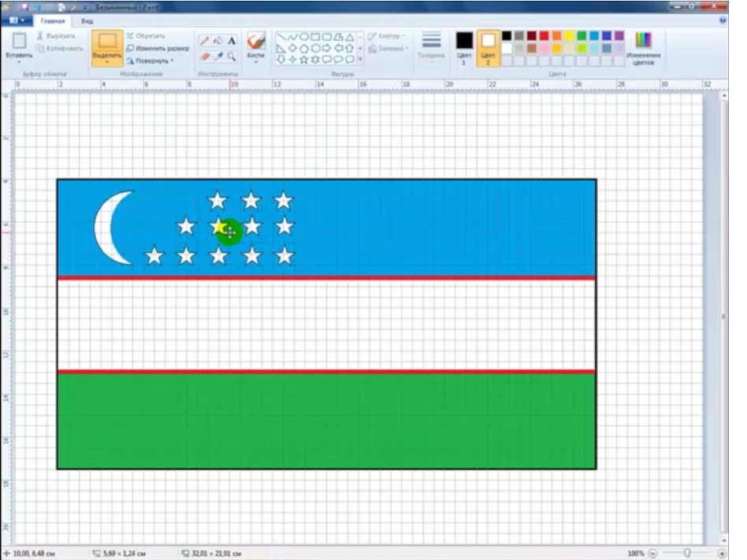Click the yellow-filled star on the flag

219,227
